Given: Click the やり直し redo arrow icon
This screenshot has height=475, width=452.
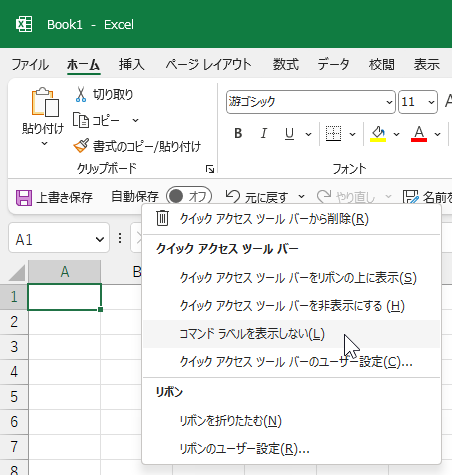Looking at the screenshot, I should pyautogui.click(x=324, y=197).
